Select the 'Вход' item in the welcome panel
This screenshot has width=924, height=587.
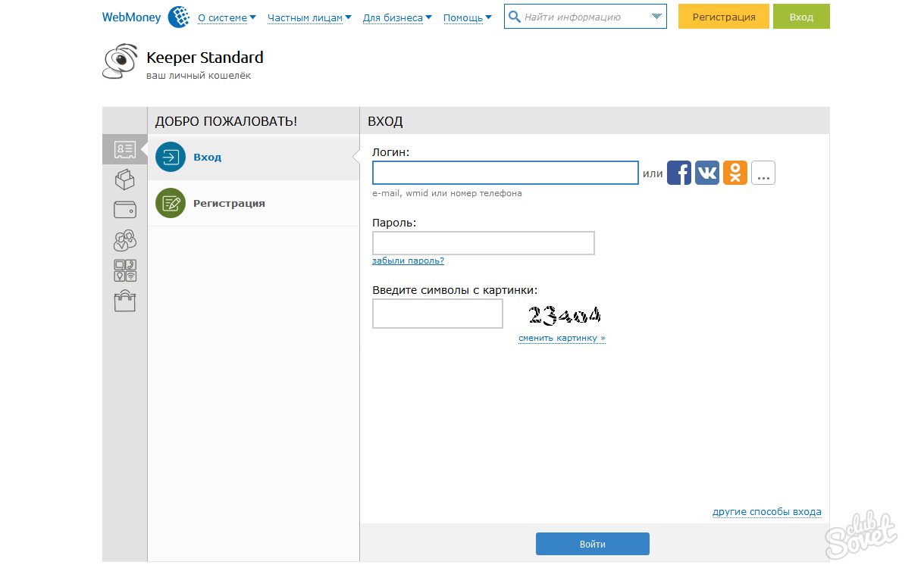[x=207, y=158]
